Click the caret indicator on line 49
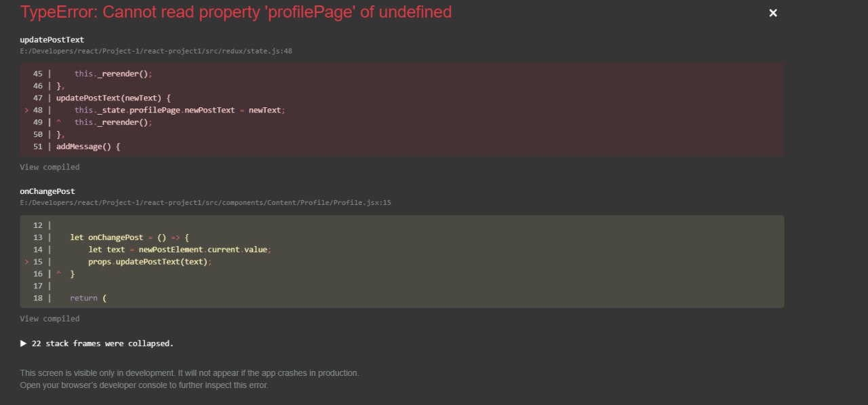Screen dimensions: 868x405 pos(58,122)
